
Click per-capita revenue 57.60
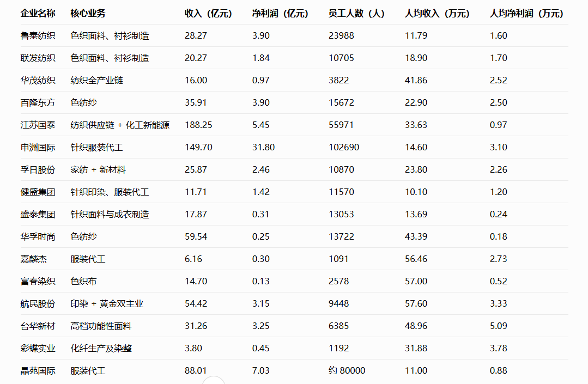click(416, 303)
